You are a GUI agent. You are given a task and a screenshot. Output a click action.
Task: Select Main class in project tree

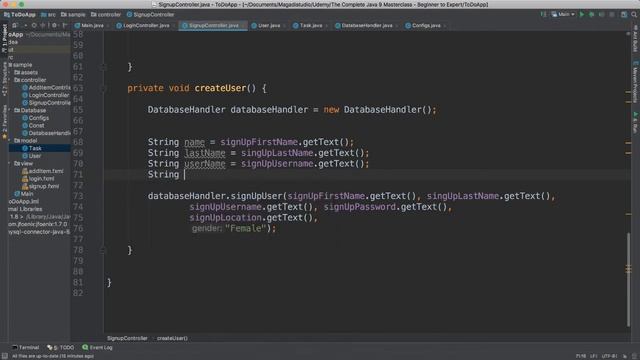24,194
